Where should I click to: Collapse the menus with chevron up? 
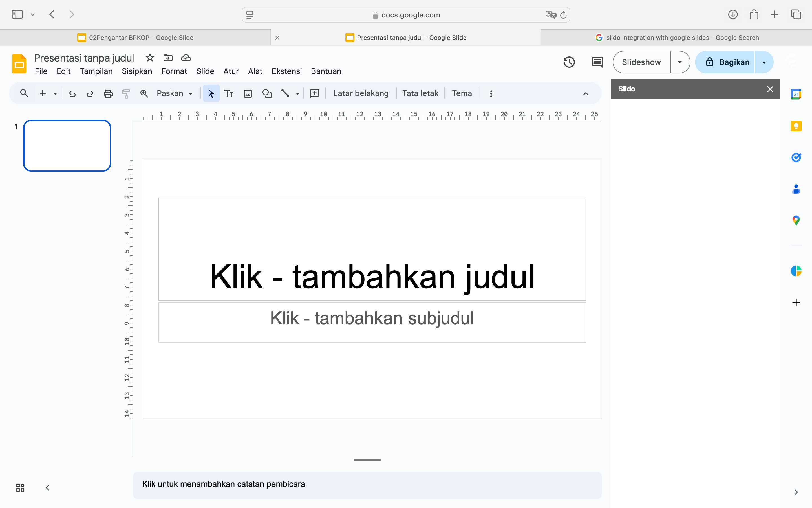point(586,94)
